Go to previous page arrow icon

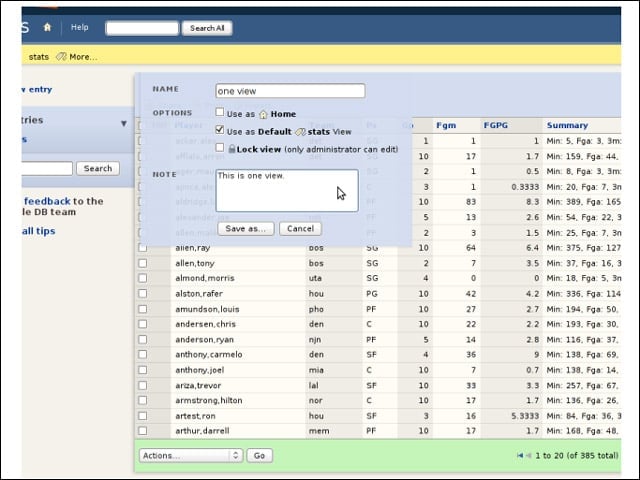(529, 456)
